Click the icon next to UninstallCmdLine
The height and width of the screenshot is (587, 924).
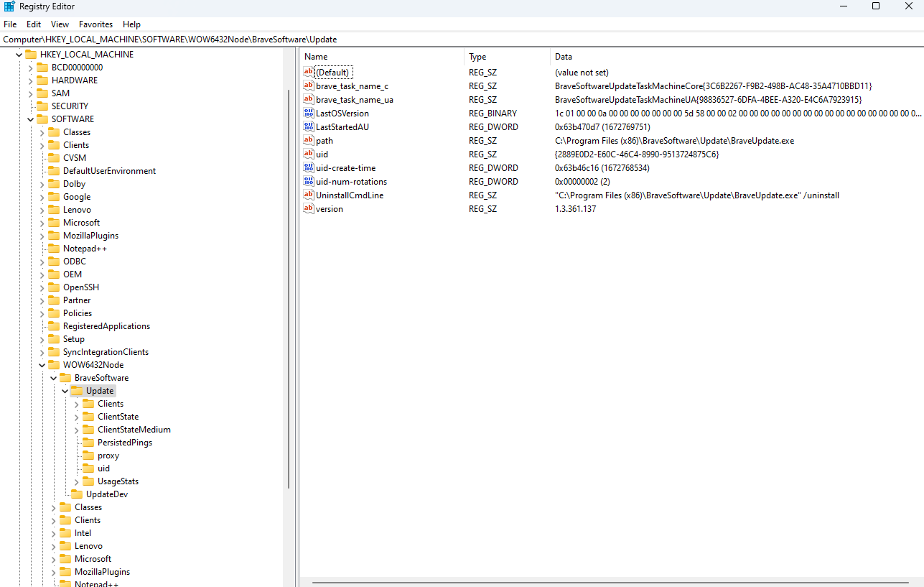(x=309, y=195)
